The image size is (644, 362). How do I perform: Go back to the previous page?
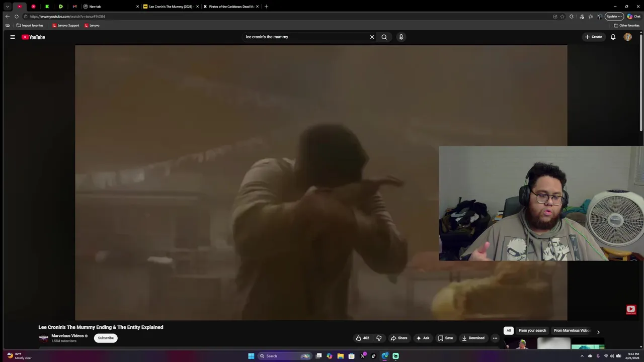pyautogui.click(x=7, y=16)
